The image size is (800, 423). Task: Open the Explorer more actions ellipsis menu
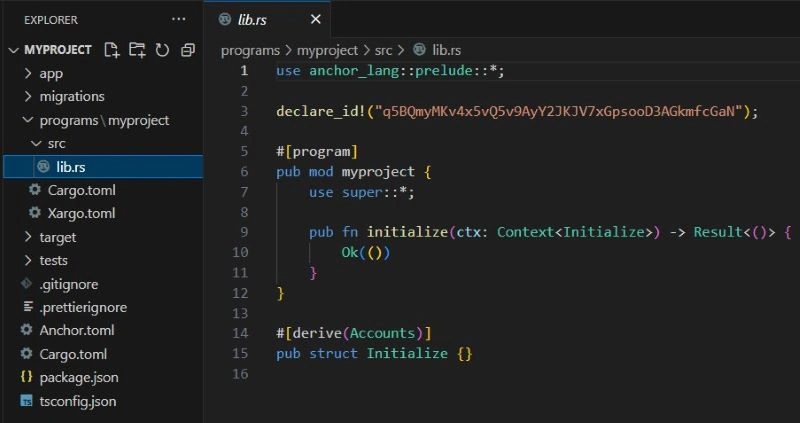point(179,20)
